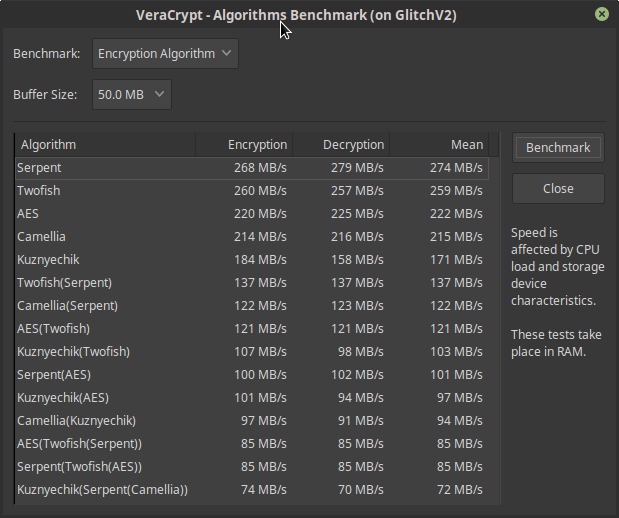Open the Benchmark type dropdown
Viewport: 619px width, 518px height.
(165, 53)
